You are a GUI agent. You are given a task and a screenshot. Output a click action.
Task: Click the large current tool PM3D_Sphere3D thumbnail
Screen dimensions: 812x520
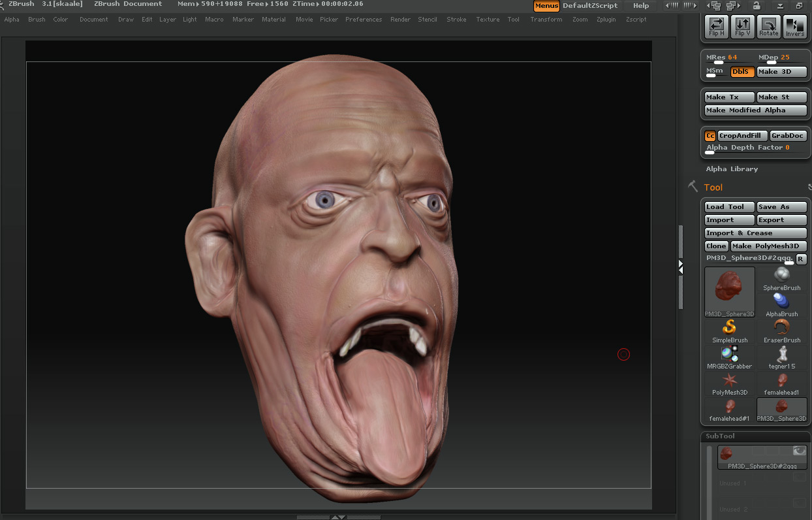click(730, 292)
